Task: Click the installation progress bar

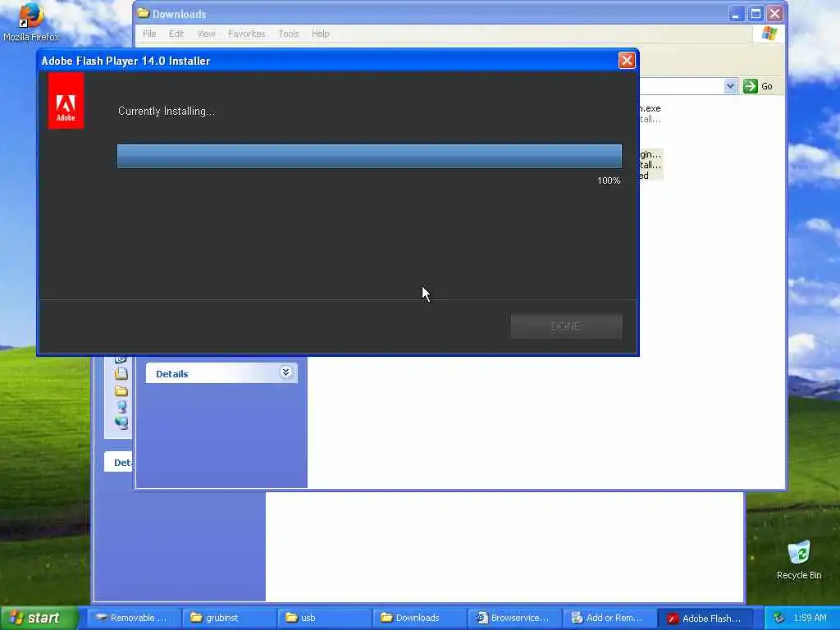Action: (369, 156)
